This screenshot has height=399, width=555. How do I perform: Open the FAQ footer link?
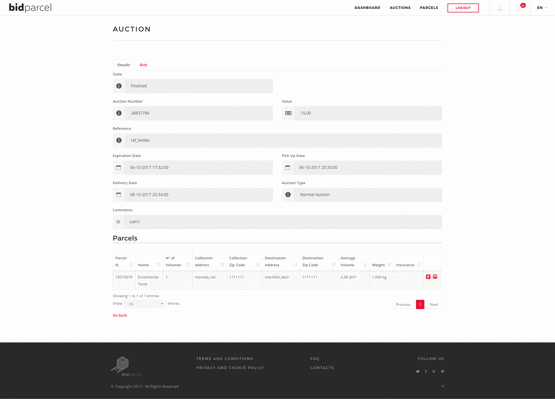click(x=315, y=359)
